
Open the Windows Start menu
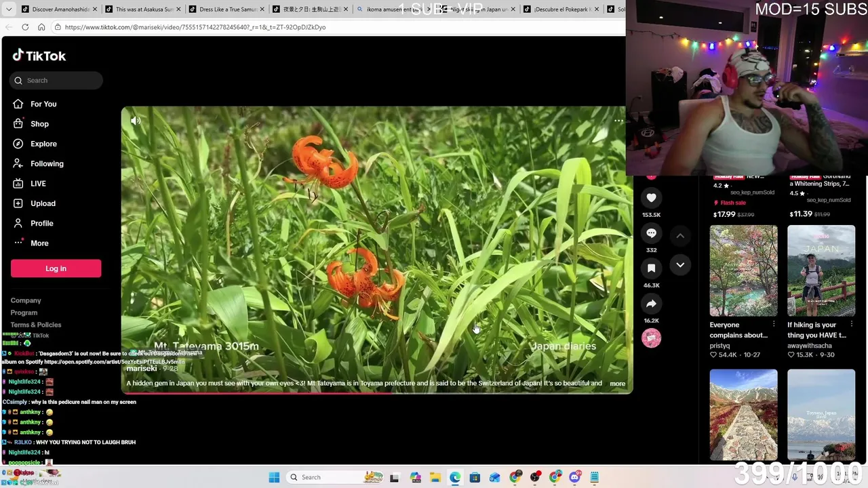[274, 477]
